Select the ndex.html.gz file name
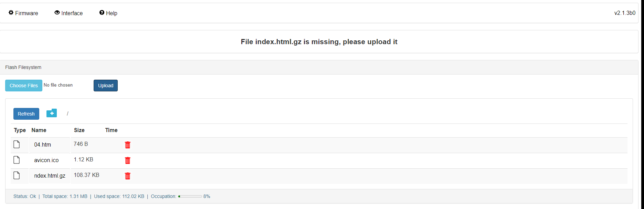644x209 pixels. click(x=50, y=176)
